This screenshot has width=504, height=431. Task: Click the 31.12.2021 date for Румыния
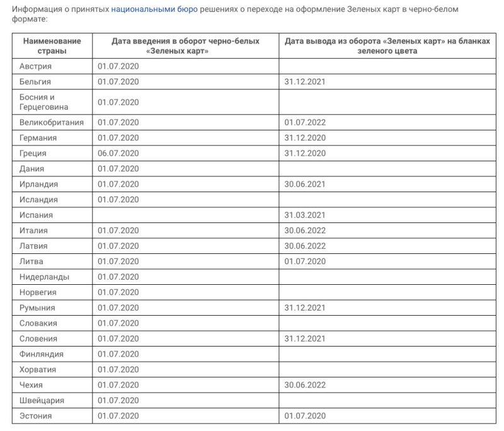coord(305,307)
